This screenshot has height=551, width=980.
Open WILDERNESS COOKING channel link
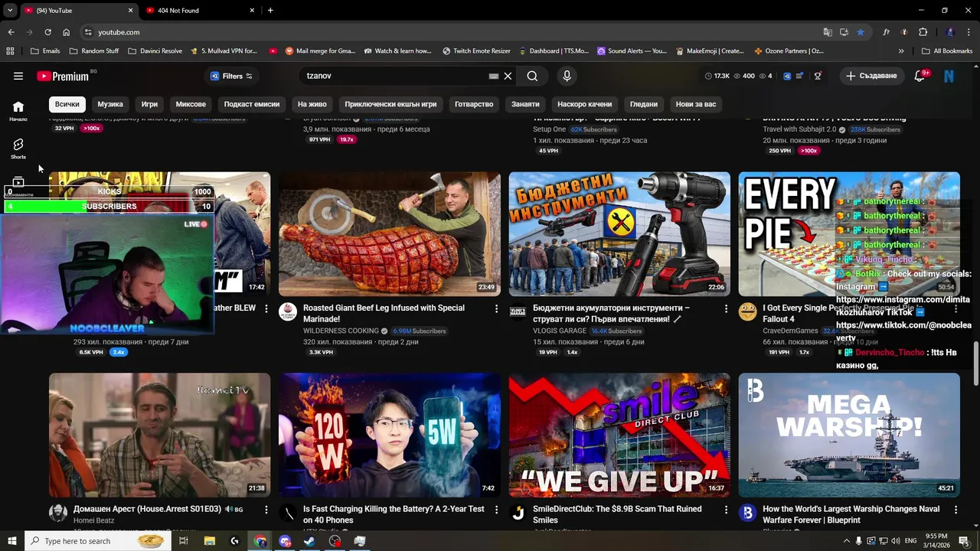coord(341,331)
